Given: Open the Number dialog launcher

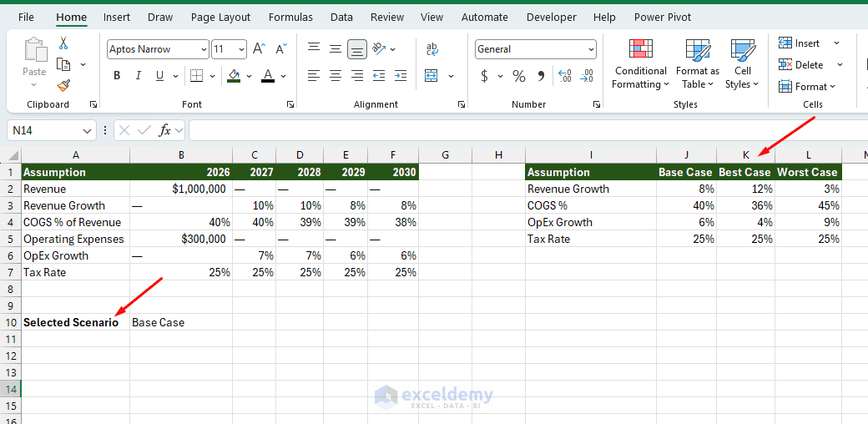Looking at the screenshot, I should [596, 104].
